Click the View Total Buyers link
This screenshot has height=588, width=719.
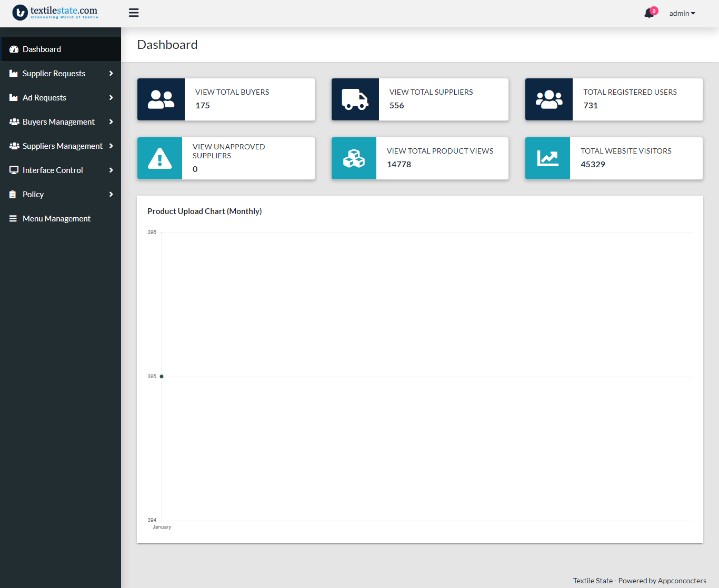coord(232,92)
